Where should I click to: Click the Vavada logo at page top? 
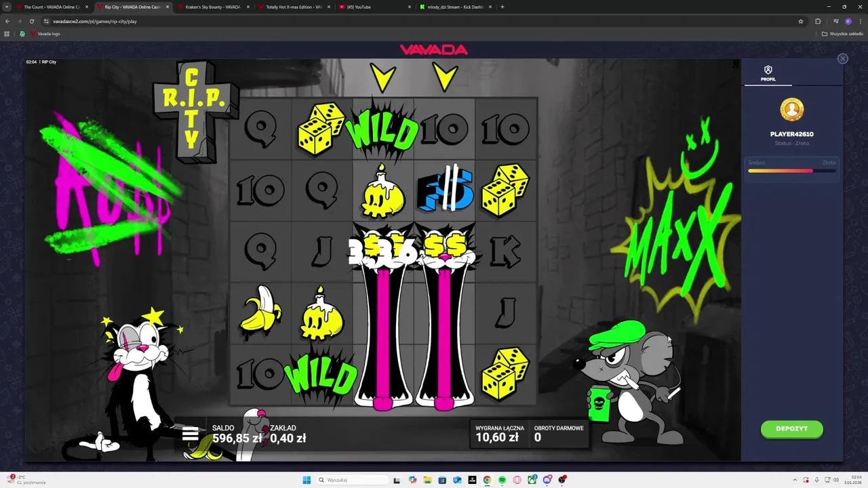point(434,49)
